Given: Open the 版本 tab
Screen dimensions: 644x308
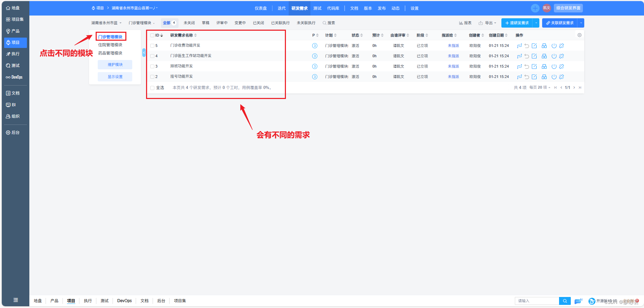Looking at the screenshot, I should (x=368, y=8).
